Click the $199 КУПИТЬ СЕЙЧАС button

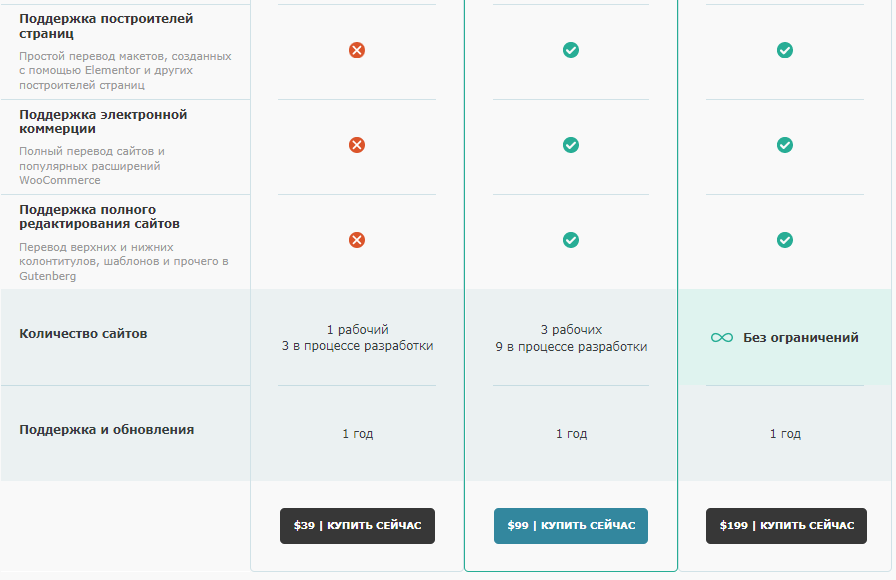[x=786, y=525]
